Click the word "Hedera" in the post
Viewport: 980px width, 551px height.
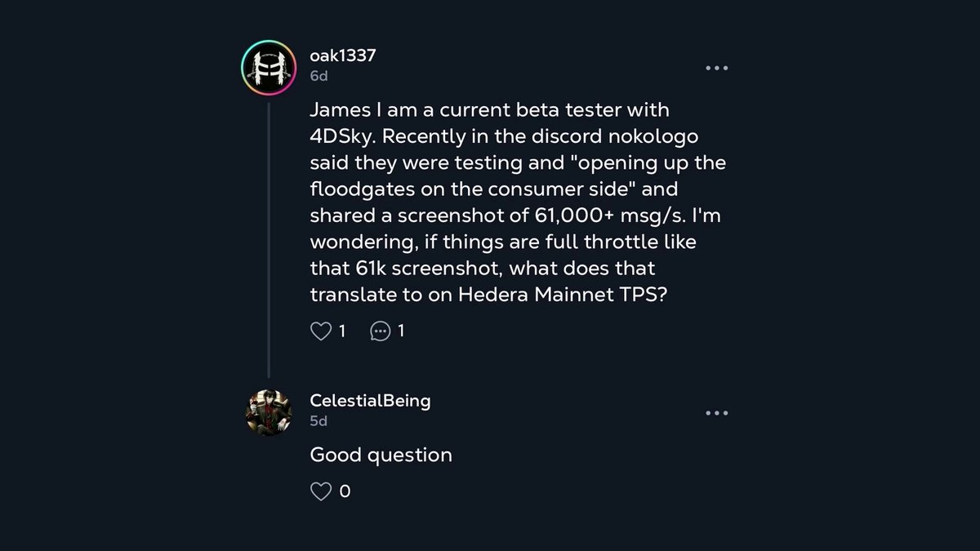pos(493,295)
